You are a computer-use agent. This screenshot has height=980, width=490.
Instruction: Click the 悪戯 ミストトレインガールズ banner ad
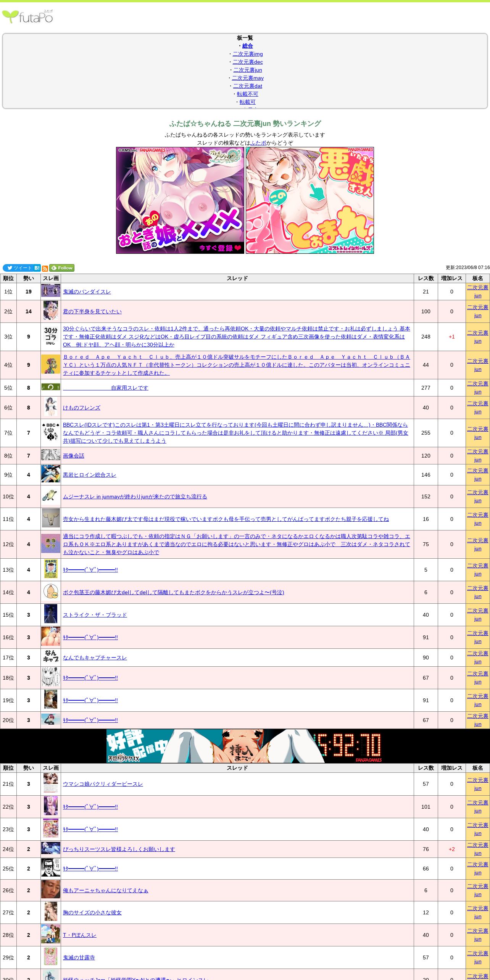(x=310, y=200)
